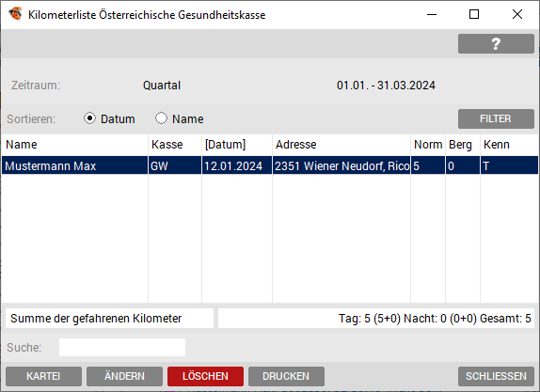540x392 pixels.
Task: Click the Norm column header
Action: coord(428,145)
